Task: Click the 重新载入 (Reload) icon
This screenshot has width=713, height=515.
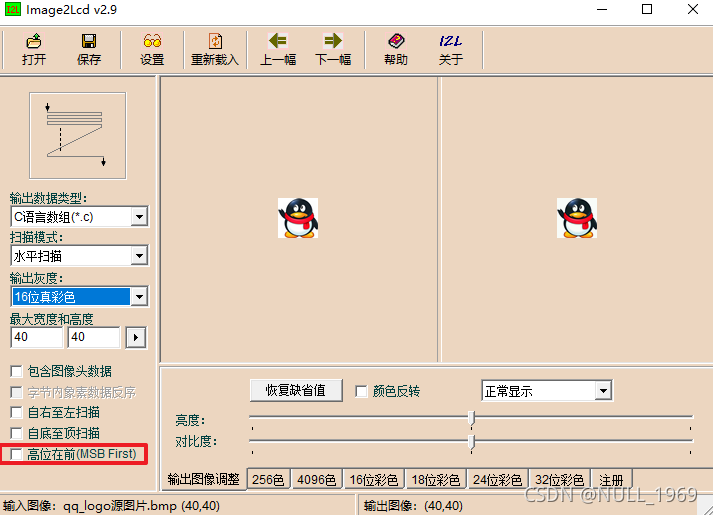Action: (215, 41)
